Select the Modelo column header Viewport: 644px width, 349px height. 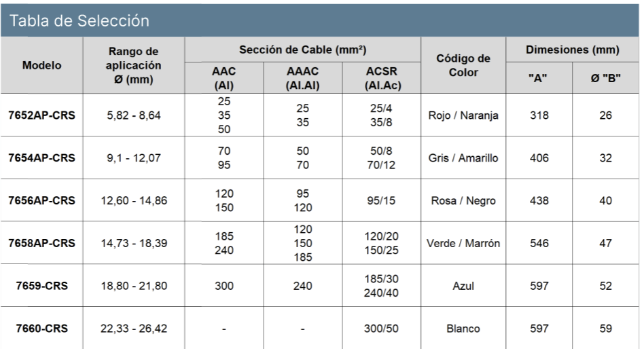42,66
